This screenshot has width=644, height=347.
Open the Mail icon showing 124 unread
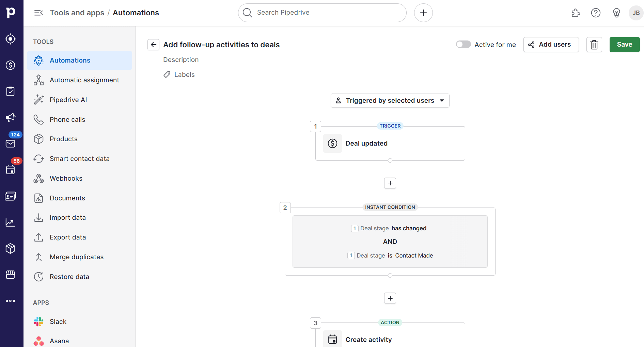pos(10,143)
